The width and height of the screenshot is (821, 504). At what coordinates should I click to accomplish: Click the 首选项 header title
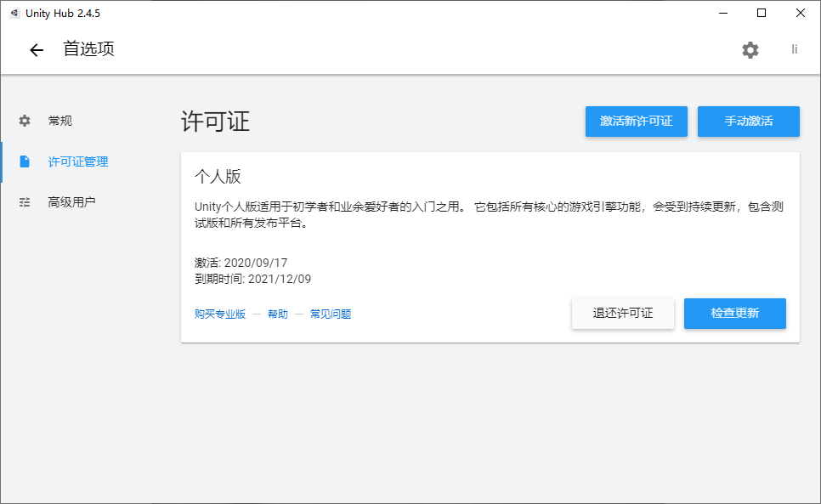tap(88, 49)
